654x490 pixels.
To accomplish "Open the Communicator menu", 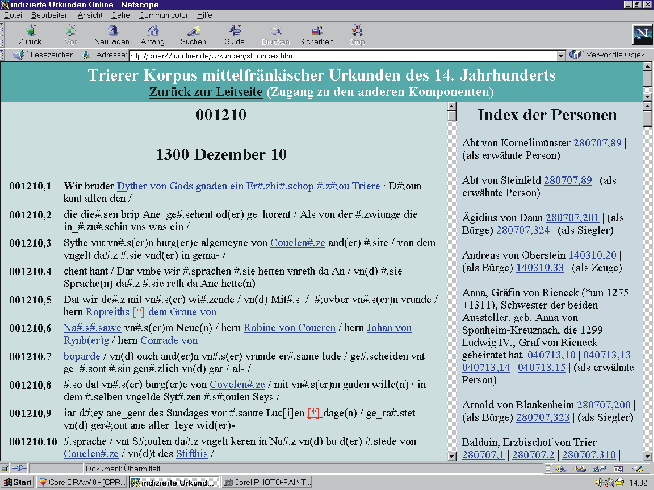I will pyautogui.click(x=163, y=15).
